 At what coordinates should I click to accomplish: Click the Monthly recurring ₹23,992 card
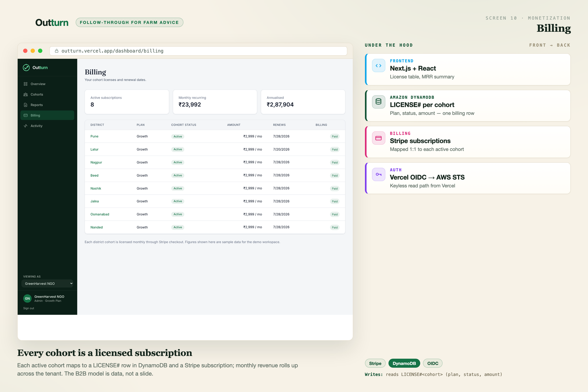(215, 102)
